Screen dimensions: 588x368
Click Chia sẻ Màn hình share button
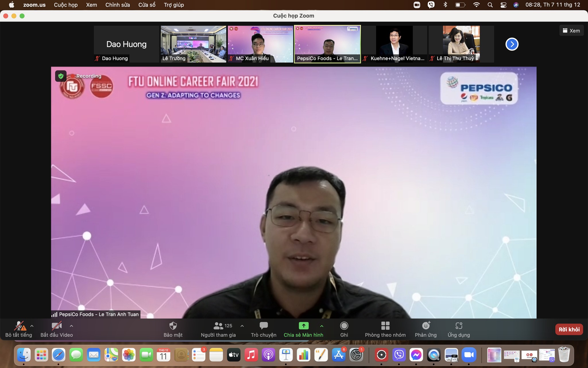click(303, 329)
